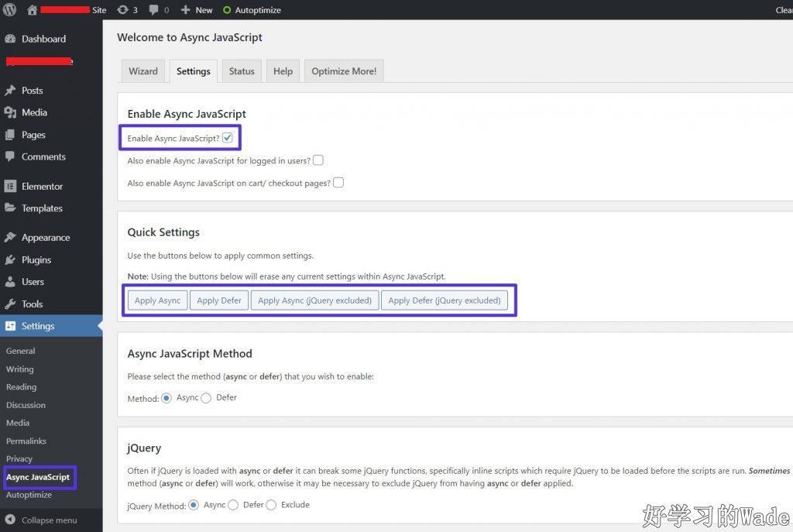Click the Posts pin icon
The height and width of the screenshot is (532, 793).
tap(10, 91)
